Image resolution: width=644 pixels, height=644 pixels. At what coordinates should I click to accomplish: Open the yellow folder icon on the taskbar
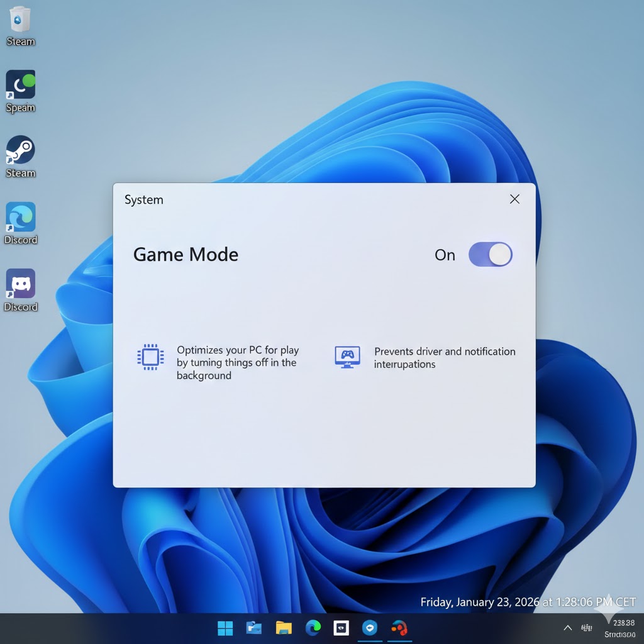[283, 628]
